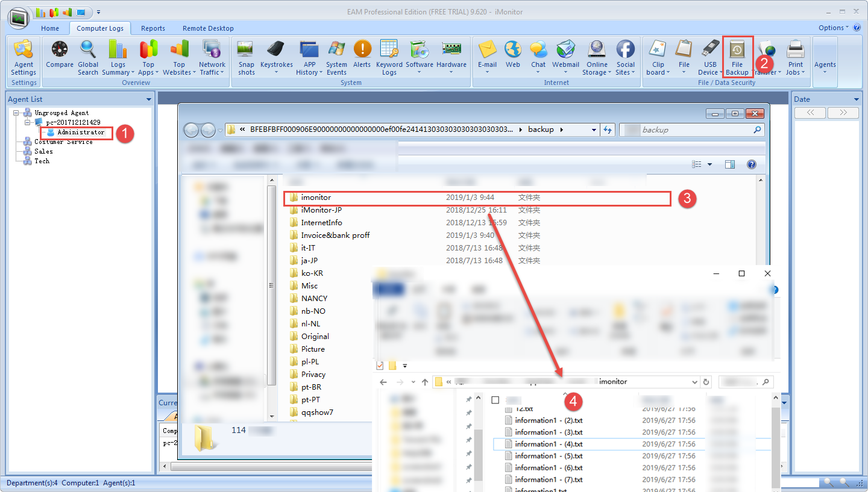Open Keyword Logs
The image size is (868, 492).
point(389,58)
